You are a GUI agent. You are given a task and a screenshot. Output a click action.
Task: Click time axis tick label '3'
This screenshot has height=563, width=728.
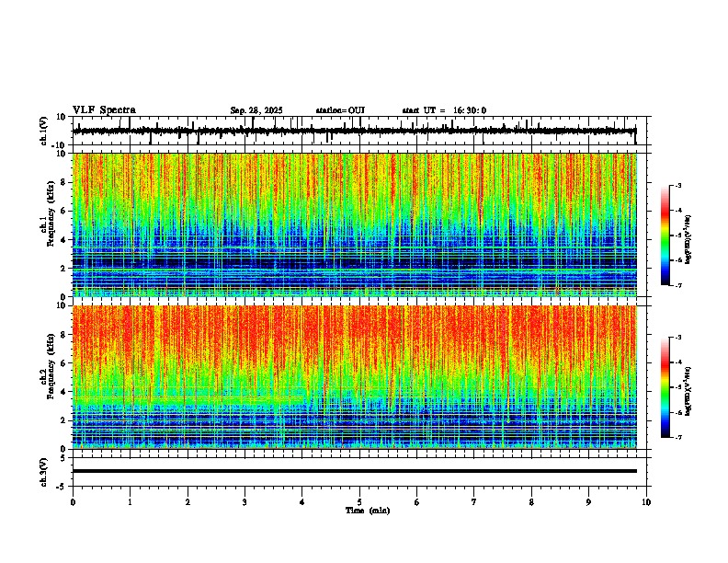point(245,502)
